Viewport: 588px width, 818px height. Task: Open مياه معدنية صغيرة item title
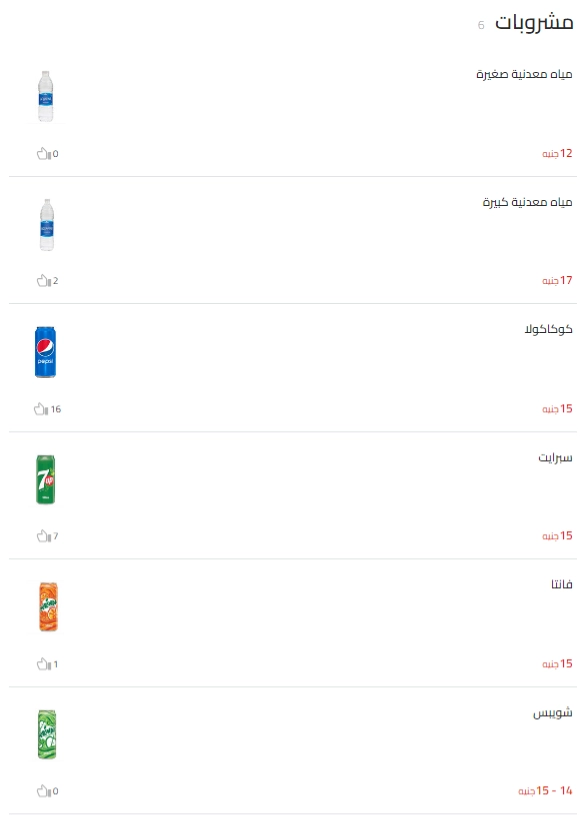524,74
